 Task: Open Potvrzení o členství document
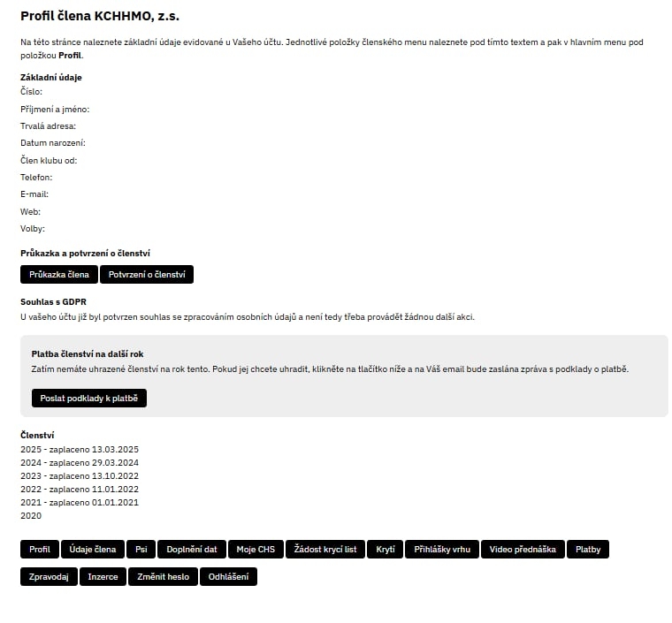(x=147, y=275)
